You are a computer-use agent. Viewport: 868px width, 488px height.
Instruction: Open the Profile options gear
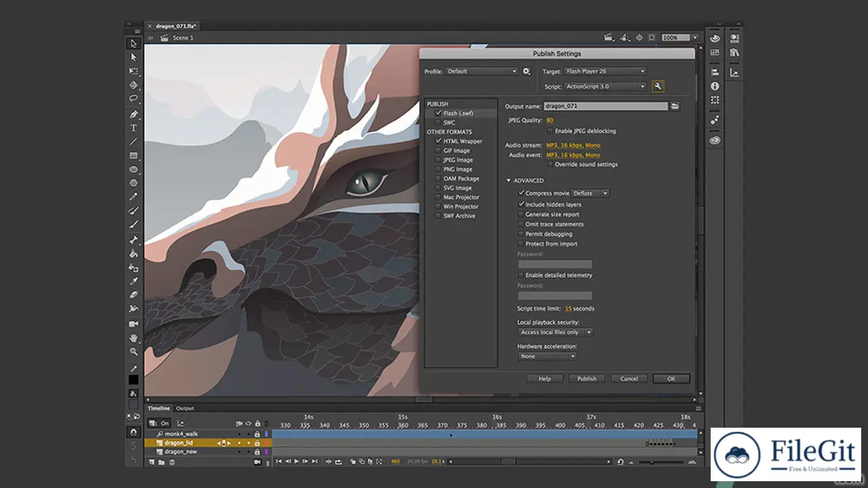[526, 71]
